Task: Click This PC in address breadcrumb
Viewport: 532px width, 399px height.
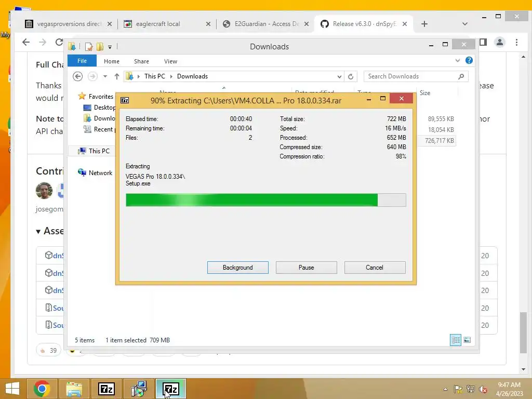Action: [x=155, y=76]
